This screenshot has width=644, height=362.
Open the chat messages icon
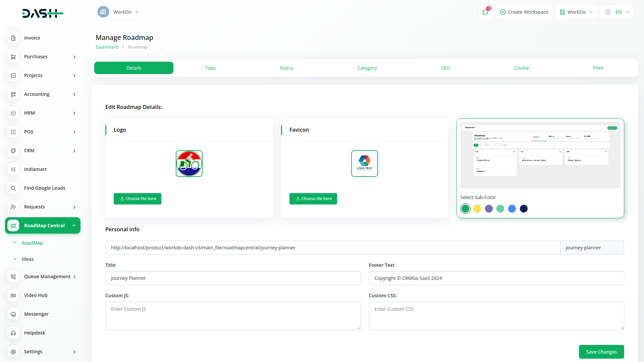click(485, 12)
